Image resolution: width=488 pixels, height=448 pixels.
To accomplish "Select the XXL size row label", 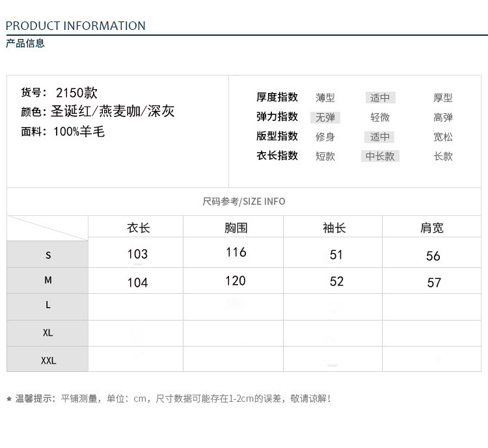I will click(x=48, y=360).
